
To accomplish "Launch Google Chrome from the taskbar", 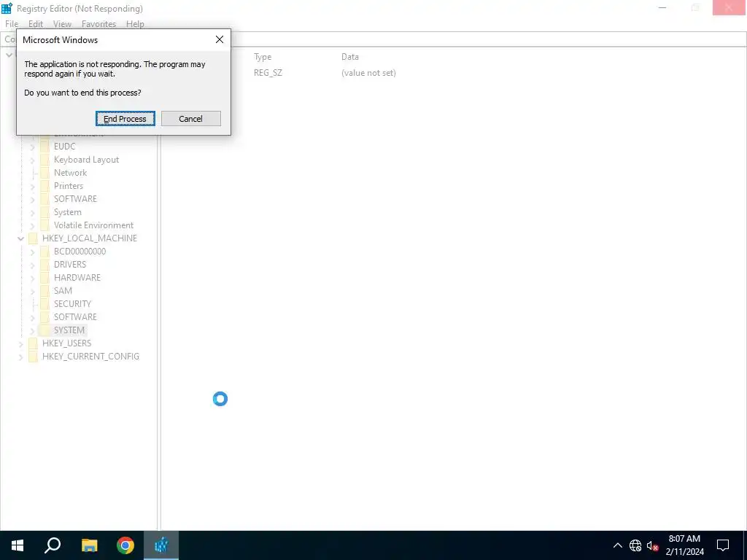I will (x=125, y=545).
